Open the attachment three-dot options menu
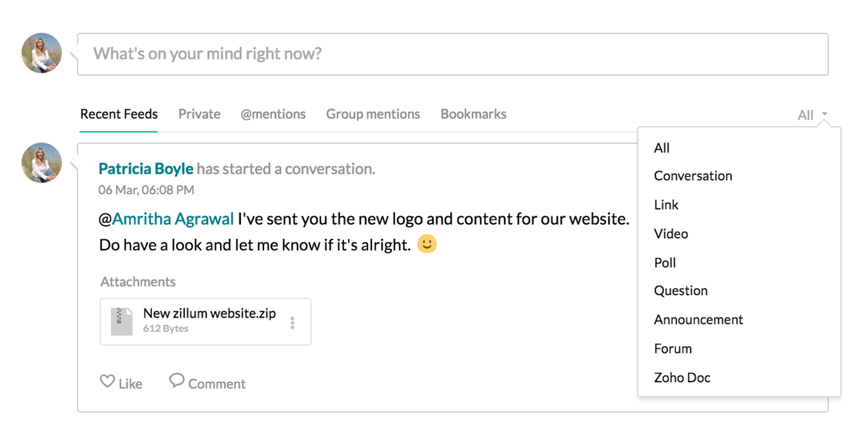The image size is (868, 446). pos(293,323)
